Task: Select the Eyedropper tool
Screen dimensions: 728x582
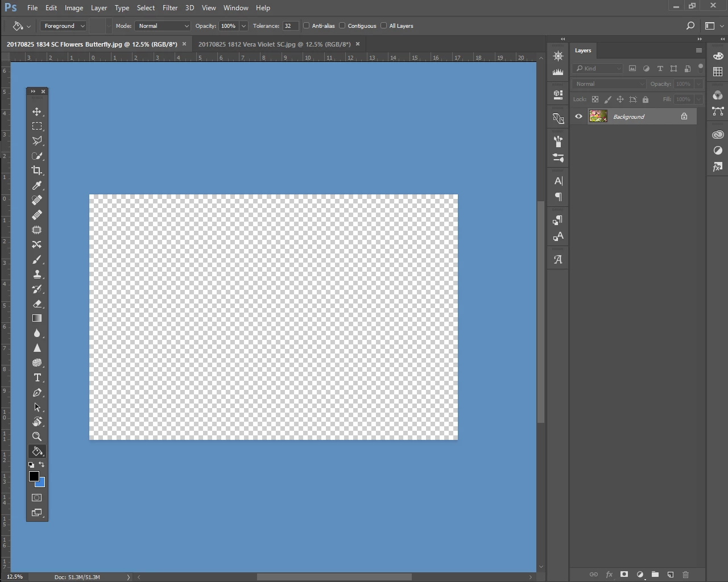Action: [x=37, y=185]
